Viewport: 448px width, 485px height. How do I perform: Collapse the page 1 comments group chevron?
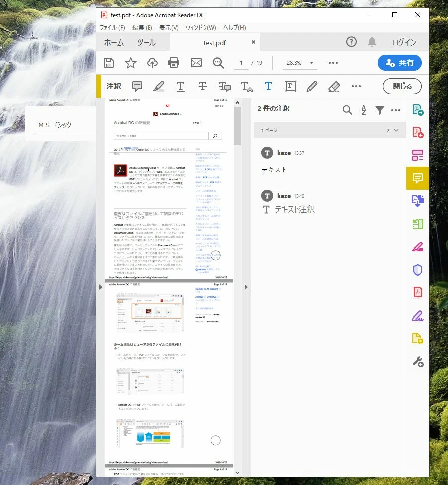[396, 130]
